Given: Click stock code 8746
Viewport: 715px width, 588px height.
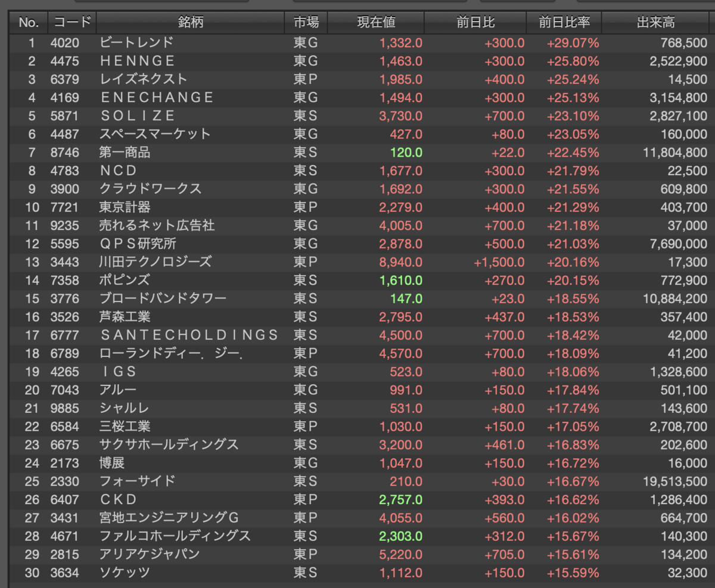Looking at the screenshot, I should coord(64,153).
